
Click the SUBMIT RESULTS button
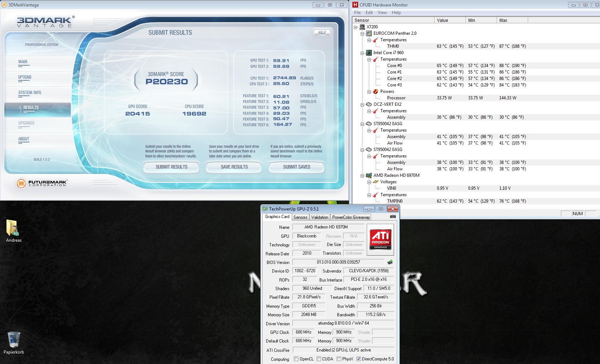click(171, 167)
